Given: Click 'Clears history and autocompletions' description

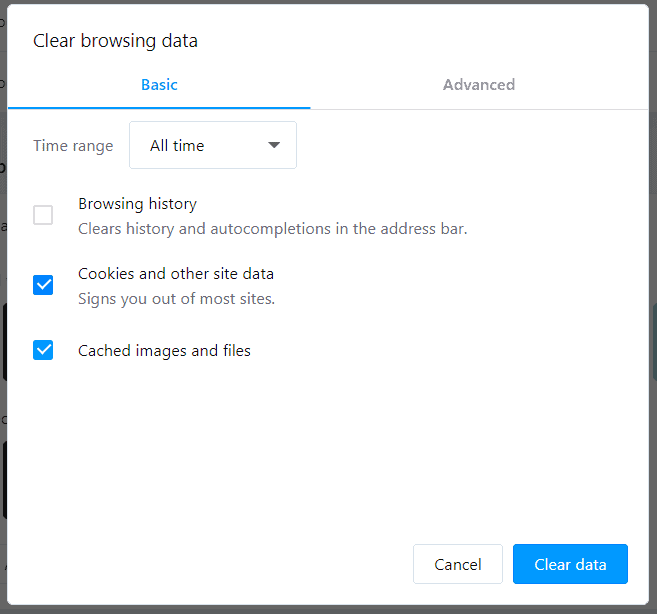Looking at the screenshot, I should [x=272, y=229].
